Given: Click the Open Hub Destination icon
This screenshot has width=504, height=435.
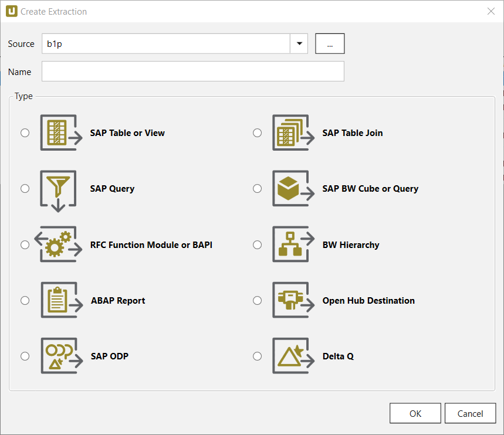Looking at the screenshot, I should tap(293, 300).
